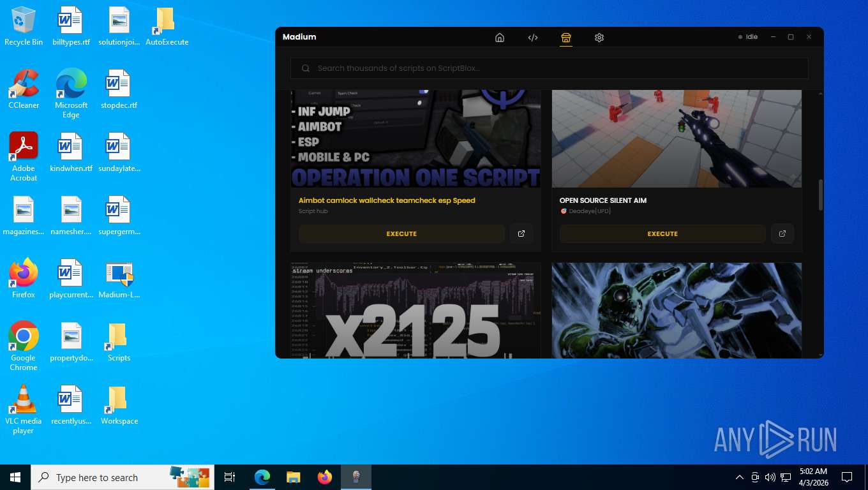Select the recentlyus... document
Screen dimensions: 868x490
[71, 406]
